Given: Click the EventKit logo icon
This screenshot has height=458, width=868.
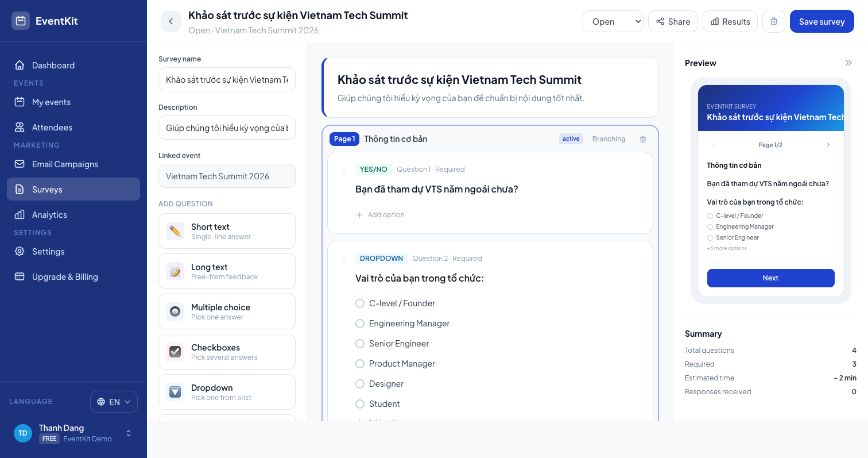Looking at the screenshot, I should click(x=21, y=21).
